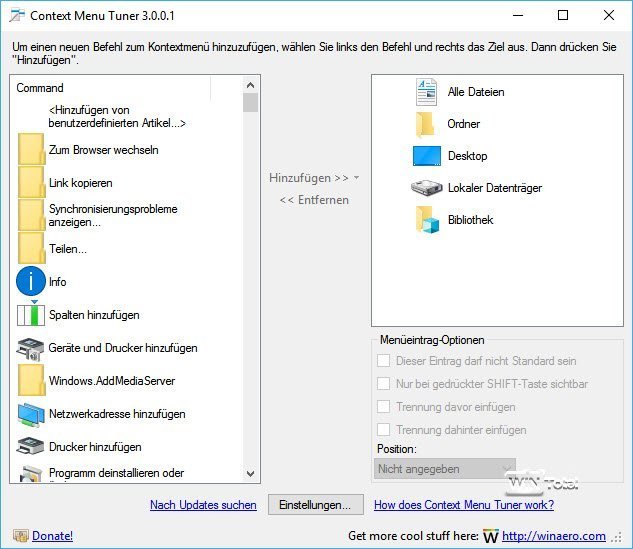Open the Position 'Nicht angegeben' dropdown
Image resolution: width=633 pixels, height=549 pixels.
tap(445, 468)
